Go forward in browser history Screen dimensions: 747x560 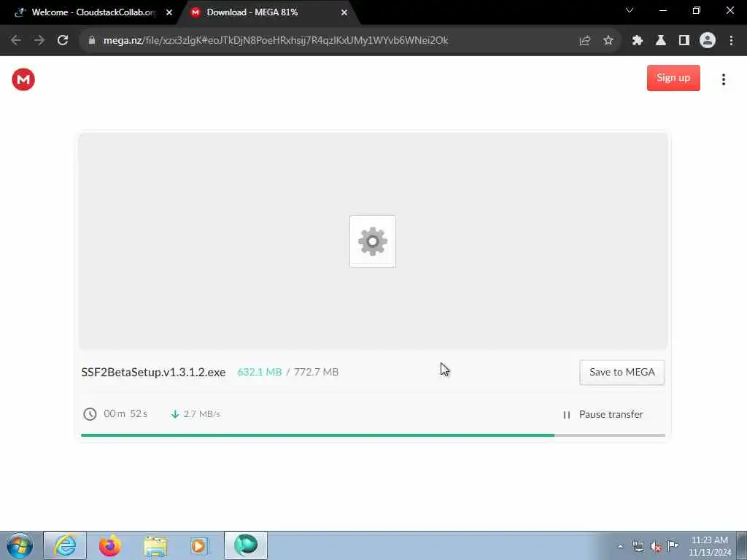[x=39, y=41]
